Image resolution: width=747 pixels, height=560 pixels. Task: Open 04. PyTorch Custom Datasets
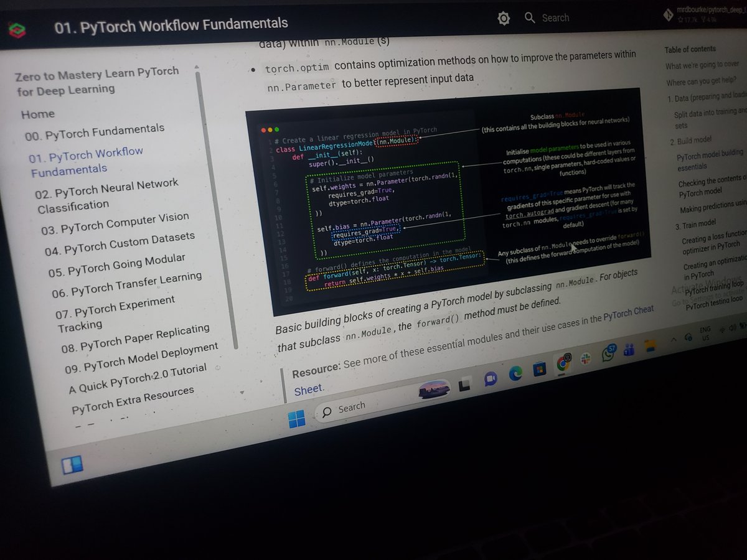coord(120,243)
